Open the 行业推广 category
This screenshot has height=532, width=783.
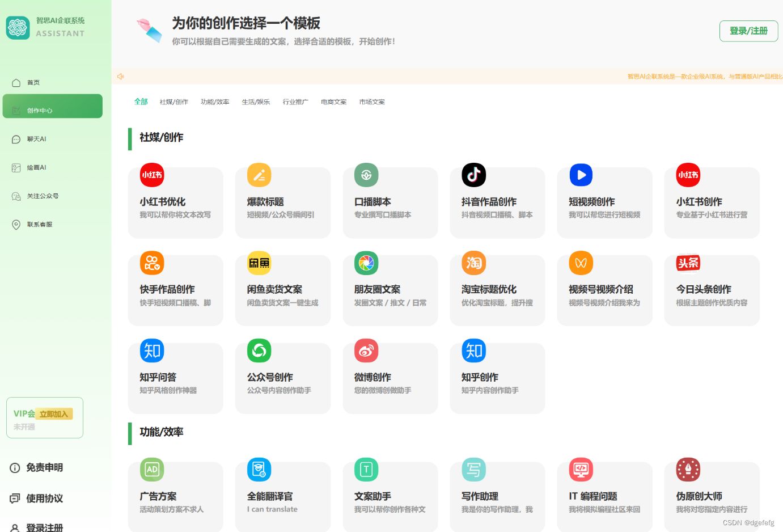pyautogui.click(x=295, y=102)
